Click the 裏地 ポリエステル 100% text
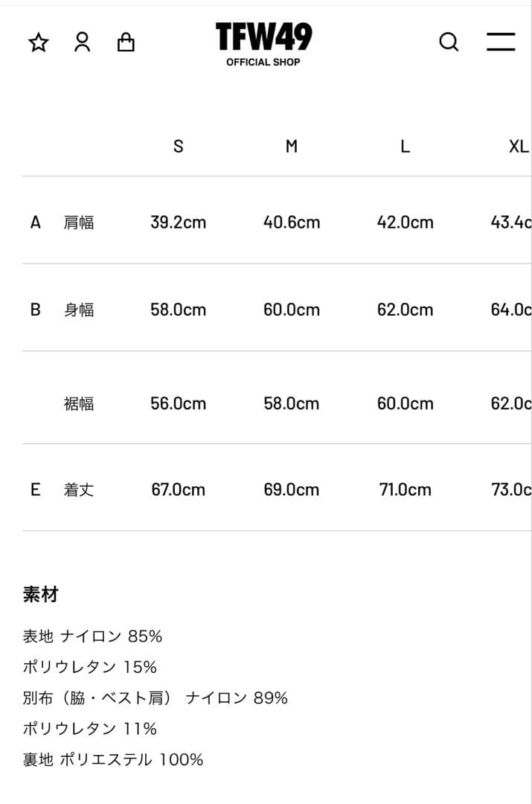Screen dimensions: 532x804 point(112,759)
